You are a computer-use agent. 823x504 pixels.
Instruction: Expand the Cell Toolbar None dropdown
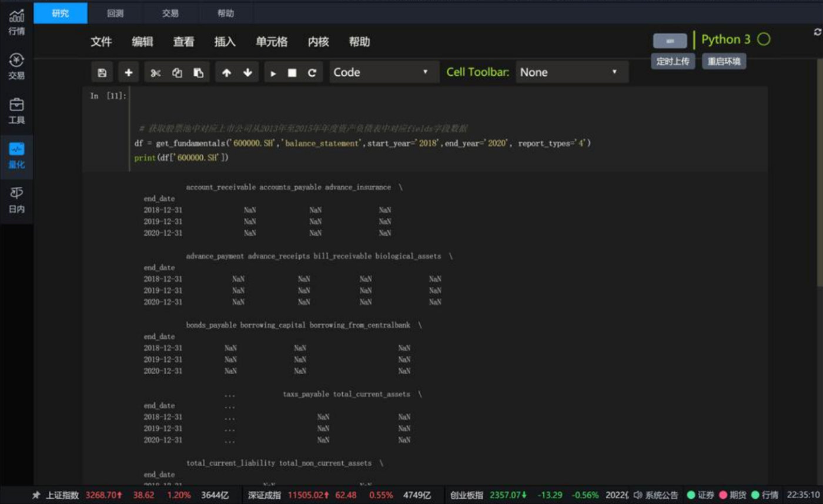572,72
